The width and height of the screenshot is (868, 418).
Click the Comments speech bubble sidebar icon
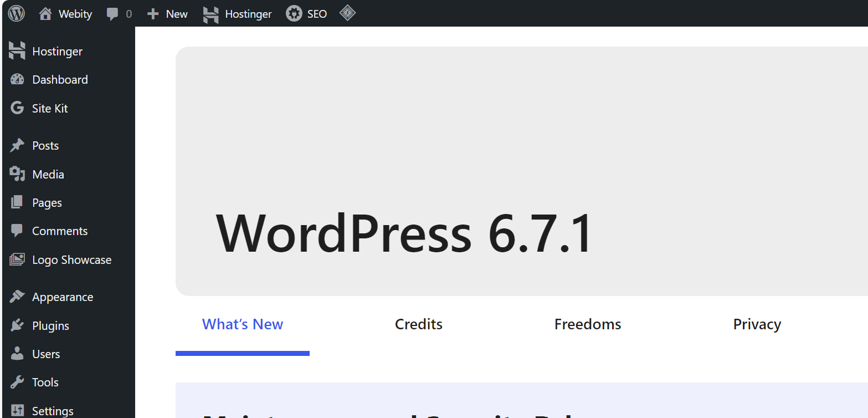(x=17, y=231)
